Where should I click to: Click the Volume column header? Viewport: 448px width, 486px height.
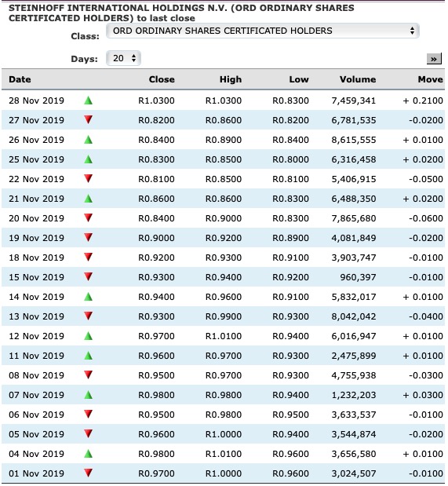click(x=358, y=79)
